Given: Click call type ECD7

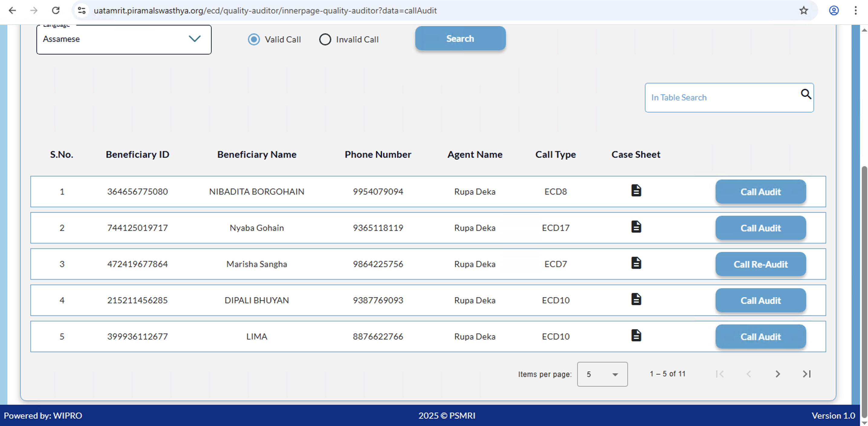Looking at the screenshot, I should coord(555,264).
